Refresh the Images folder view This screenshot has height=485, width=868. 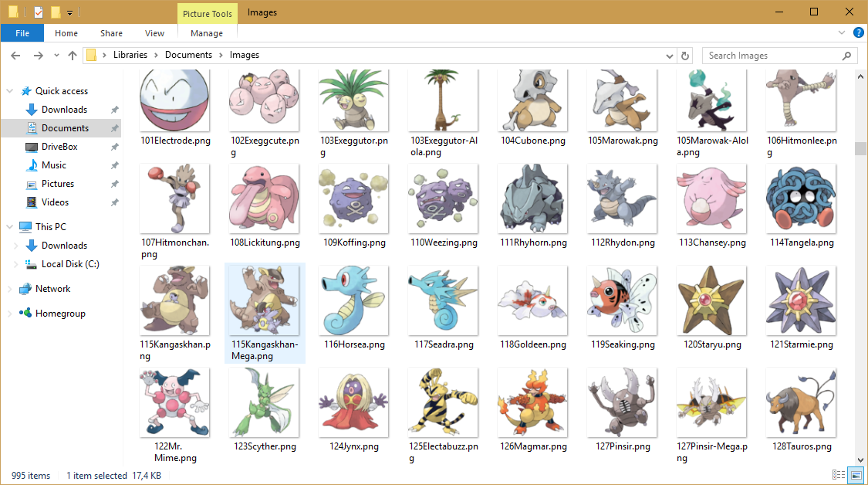coord(685,56)
